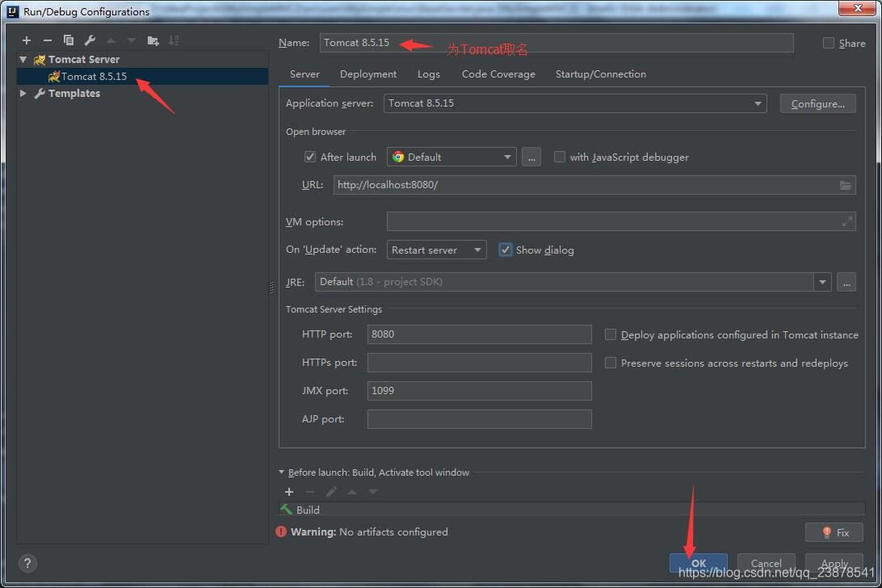Click the HTTP port field

point(479,334)
